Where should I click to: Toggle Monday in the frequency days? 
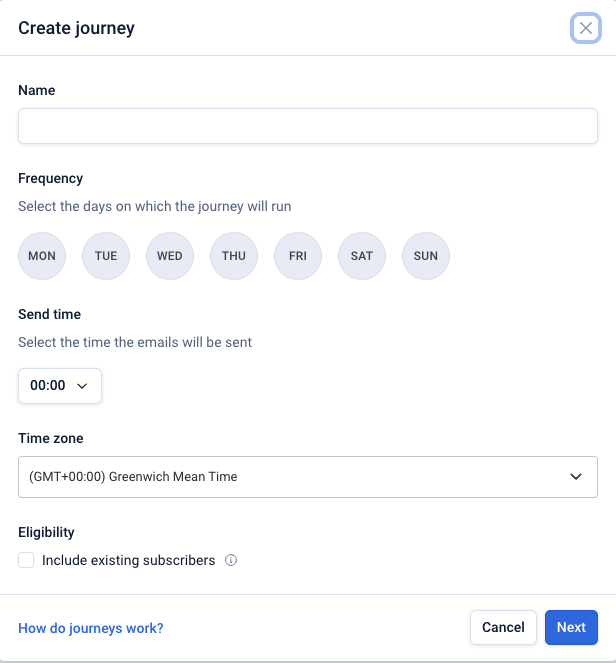click(x=42, y=256)
